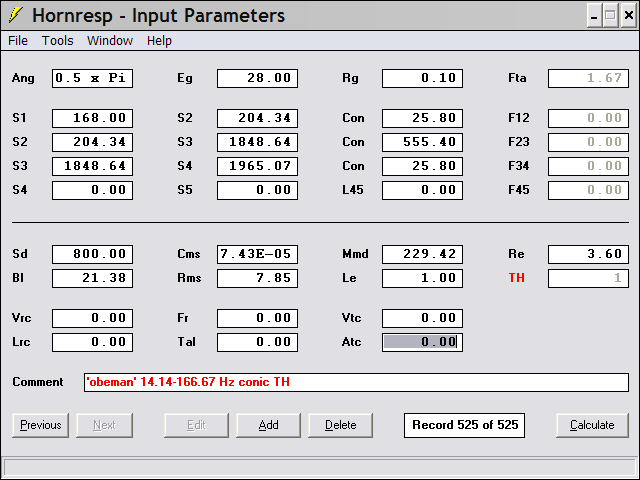The height and width of the screenshot is (480, 640).
Task: Select the S5 field
Action: pos(258,190)
